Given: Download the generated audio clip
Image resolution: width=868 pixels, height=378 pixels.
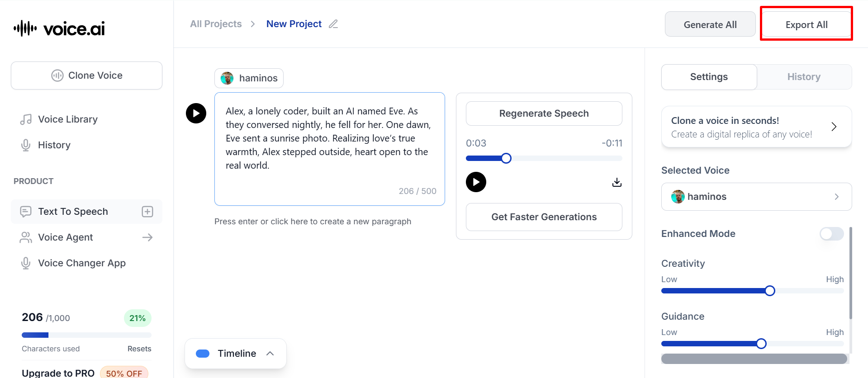Looking at the screenshot, I should click(x=617, y=182).
